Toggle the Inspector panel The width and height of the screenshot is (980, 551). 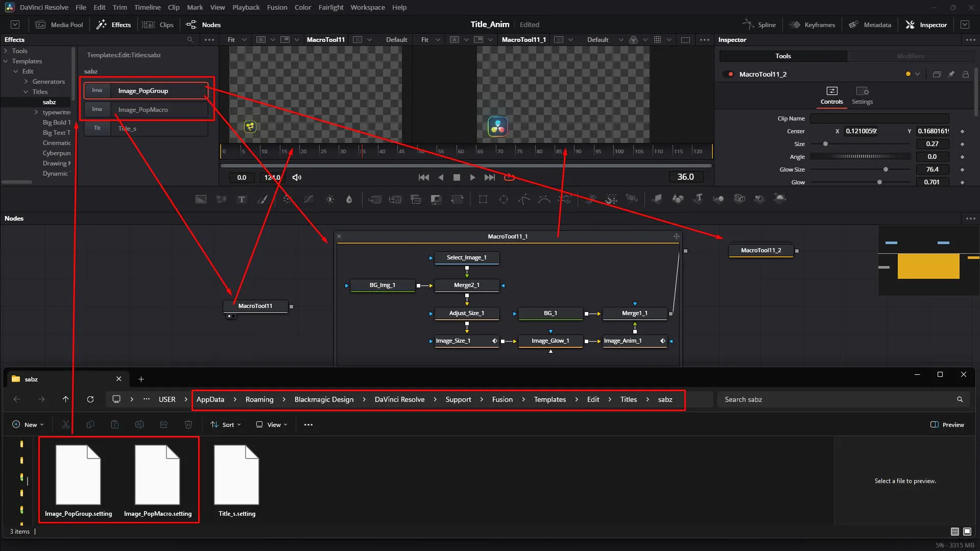[926, 25]
